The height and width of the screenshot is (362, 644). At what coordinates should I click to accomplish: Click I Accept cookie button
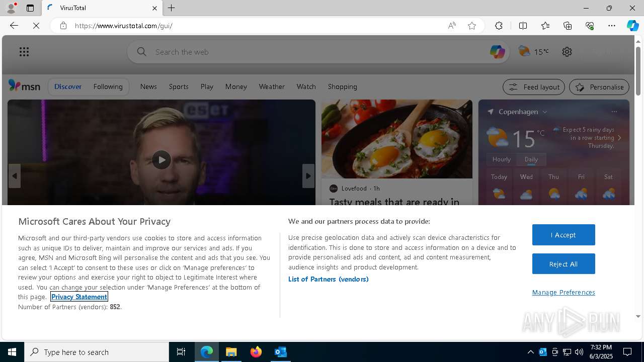563,235
